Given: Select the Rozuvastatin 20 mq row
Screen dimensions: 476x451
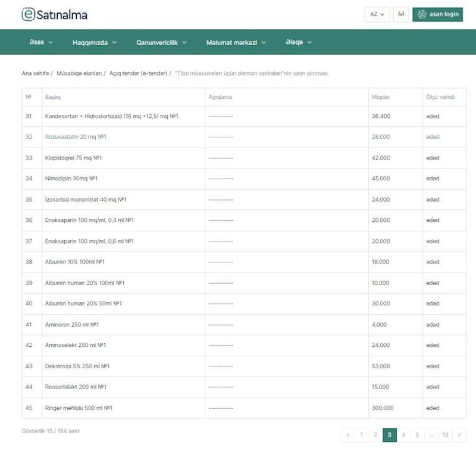Looking at the screenshot, I should 76,137.
